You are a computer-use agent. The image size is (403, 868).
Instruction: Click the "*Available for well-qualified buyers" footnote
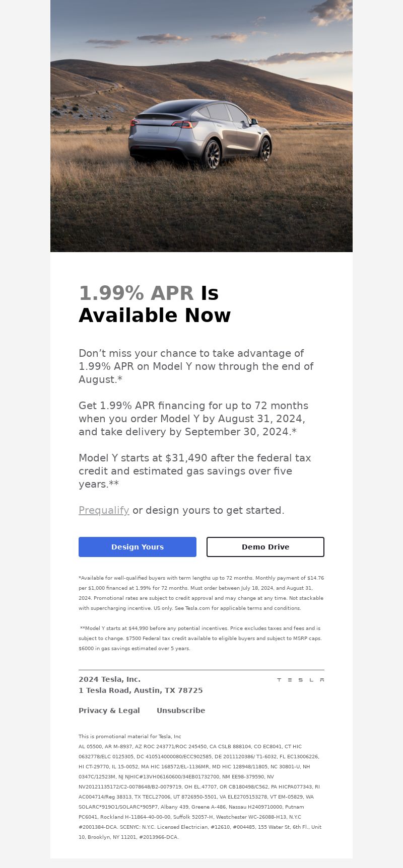201,593
